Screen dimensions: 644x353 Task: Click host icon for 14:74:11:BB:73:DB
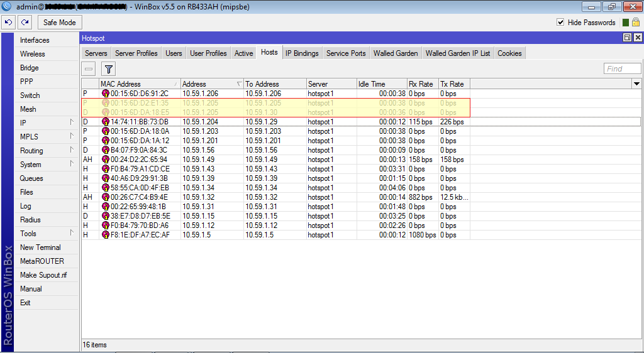[106, 122]
